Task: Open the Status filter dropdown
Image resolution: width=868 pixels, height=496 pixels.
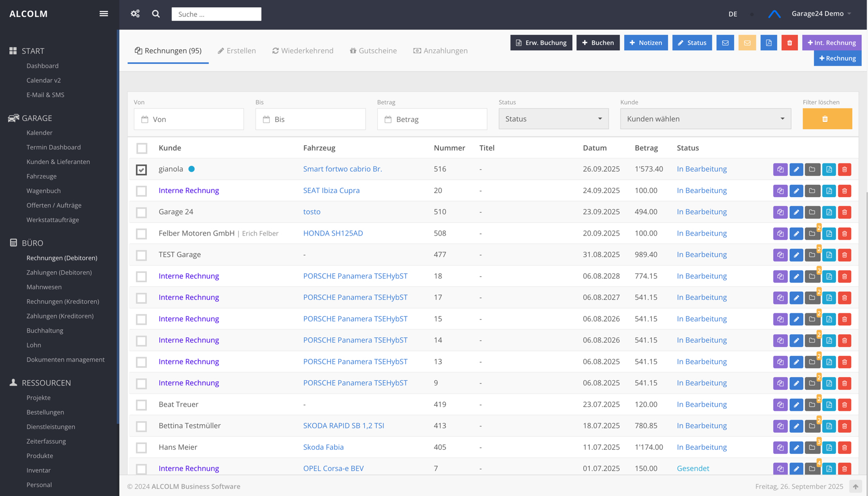Action: 553,119
